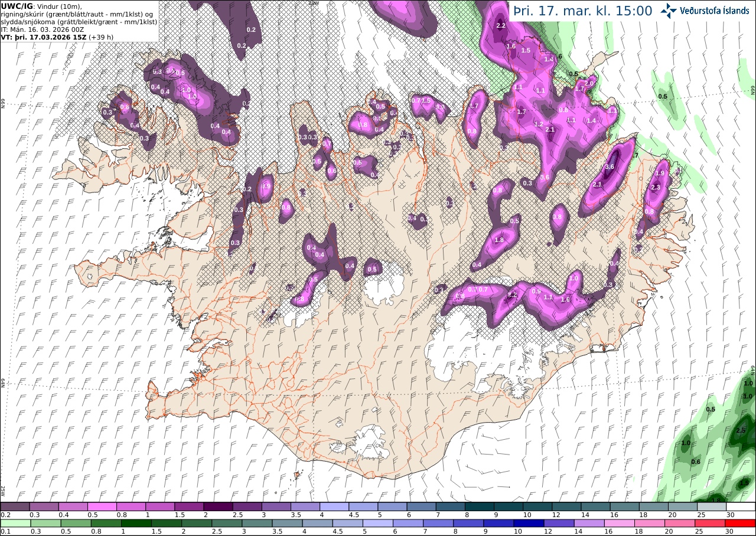Click the 66N latitude label at the left edge

click(3, 104)
